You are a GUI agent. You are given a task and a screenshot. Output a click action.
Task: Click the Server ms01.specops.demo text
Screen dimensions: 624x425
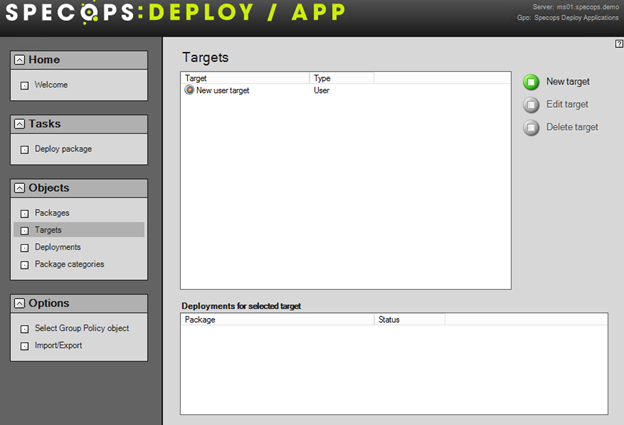(x=575, y=7)
